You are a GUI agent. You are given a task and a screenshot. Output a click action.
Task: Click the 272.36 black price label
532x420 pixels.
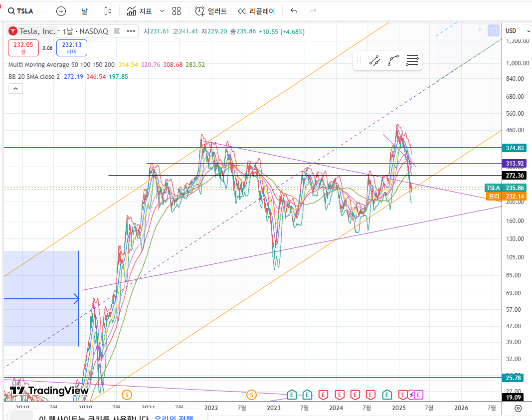tap(515, 176)
